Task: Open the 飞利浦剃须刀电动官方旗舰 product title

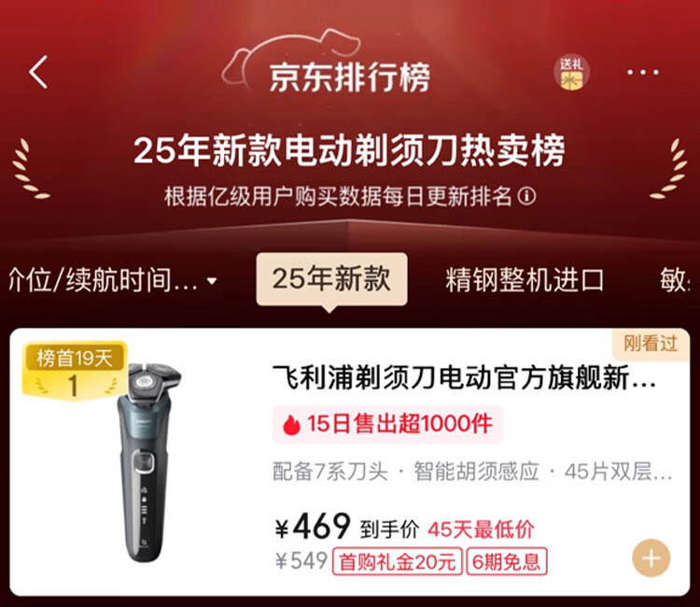Action: point(464,378)
